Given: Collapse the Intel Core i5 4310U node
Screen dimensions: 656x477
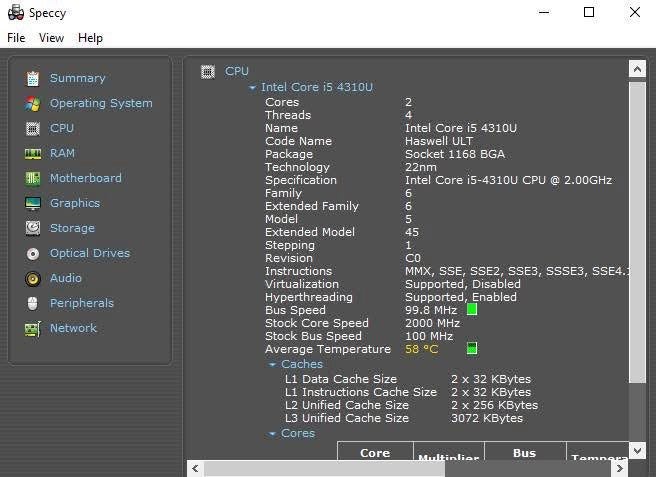Looking at the screenshot, I should coord(252,88).
